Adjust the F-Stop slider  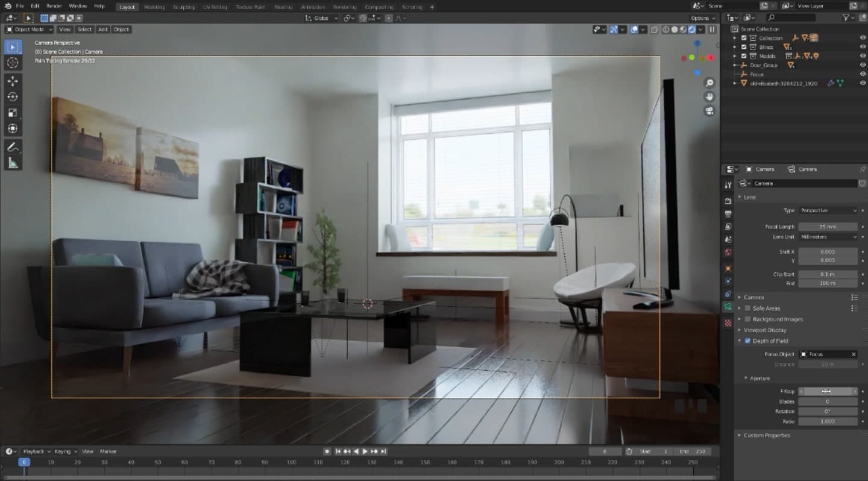pos(828,391)
